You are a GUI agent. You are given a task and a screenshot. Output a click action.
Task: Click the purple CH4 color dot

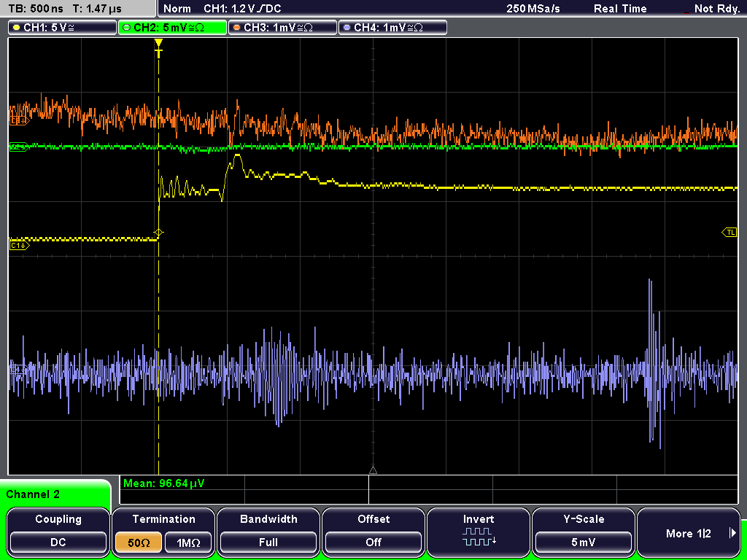click(x=347, y=28)
